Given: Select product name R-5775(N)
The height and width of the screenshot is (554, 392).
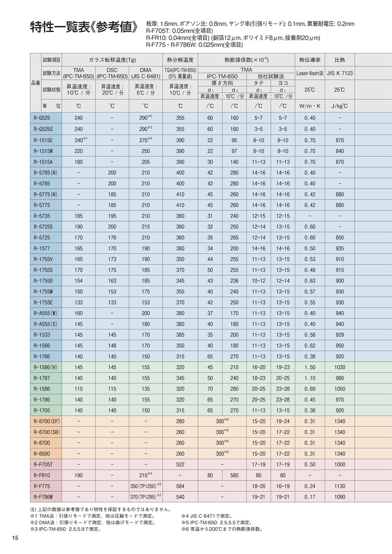Looking at the screenshot, I should pyautogui.click(x=45, y=194).
